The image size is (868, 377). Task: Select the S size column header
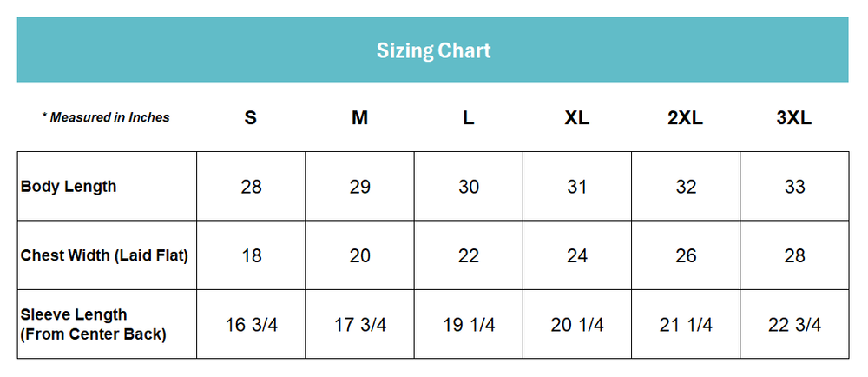coord(251,118)
